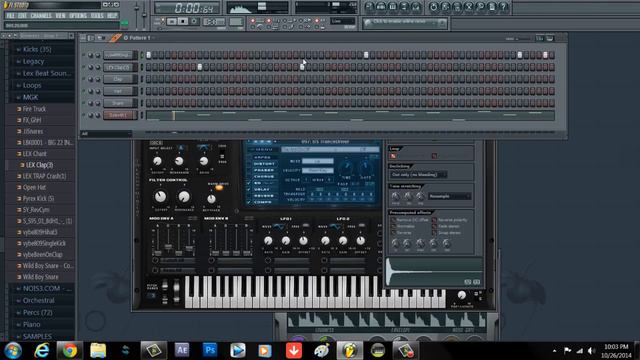640x360 pixels.
Task: Open the Line snap dropdown
Action: (343, 21)
